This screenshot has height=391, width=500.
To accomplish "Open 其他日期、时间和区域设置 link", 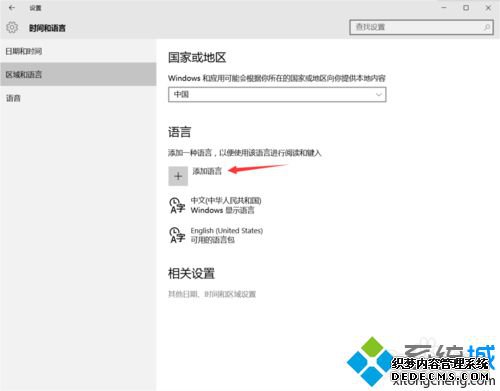I will point(212,294).
